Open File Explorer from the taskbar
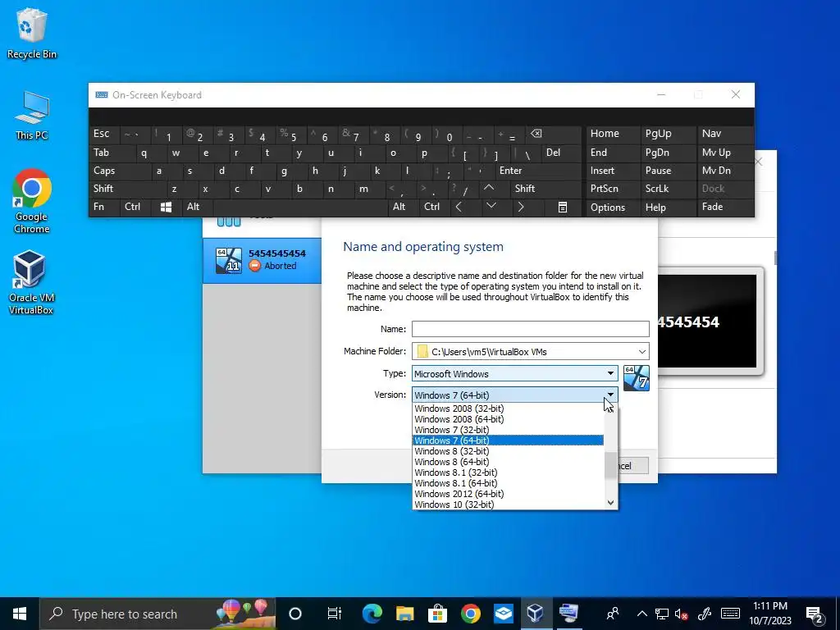 [x=405, y=614]
